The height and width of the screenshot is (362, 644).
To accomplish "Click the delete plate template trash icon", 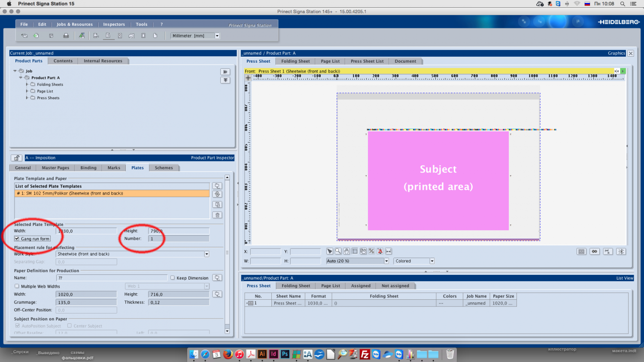I will [x=217, y=215].
